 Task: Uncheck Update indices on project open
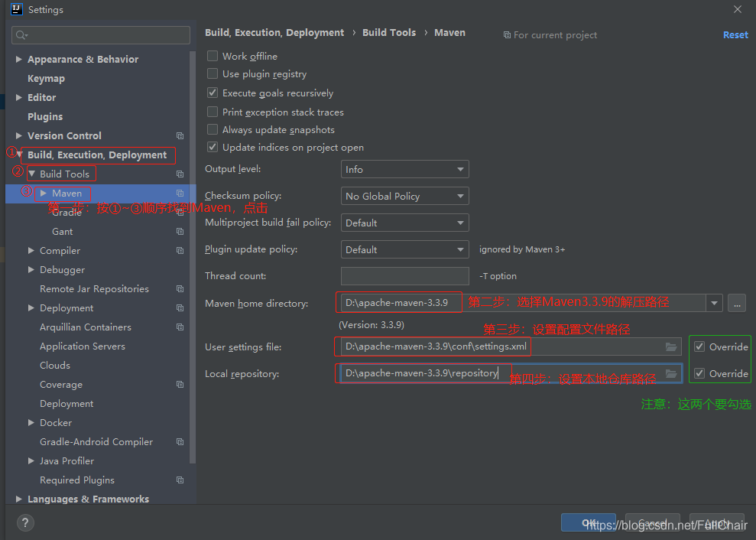click(x=213, y=147)
